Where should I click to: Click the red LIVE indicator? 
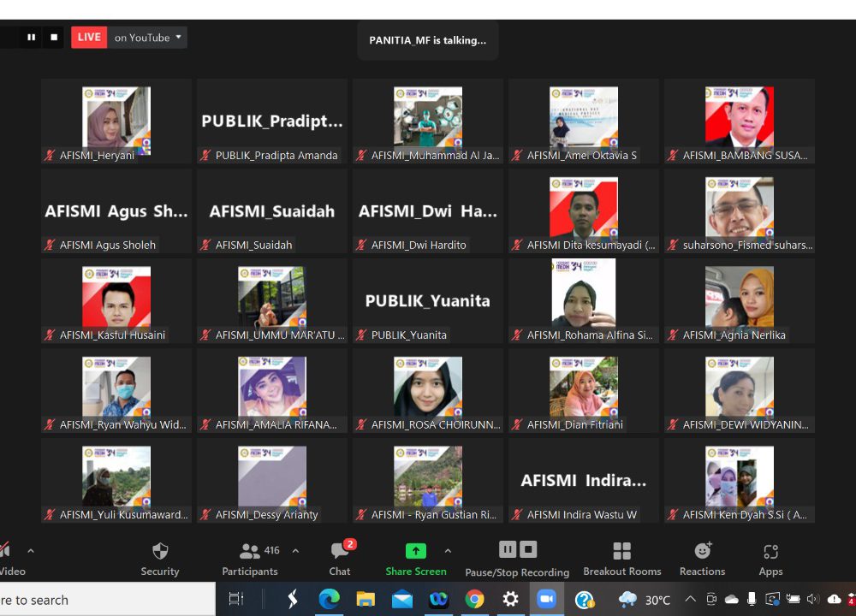point(89,38)
